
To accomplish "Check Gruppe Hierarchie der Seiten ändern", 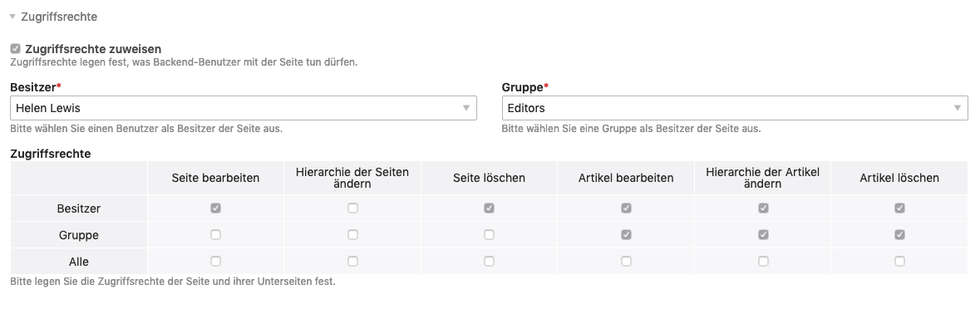I will click(352, 235).
